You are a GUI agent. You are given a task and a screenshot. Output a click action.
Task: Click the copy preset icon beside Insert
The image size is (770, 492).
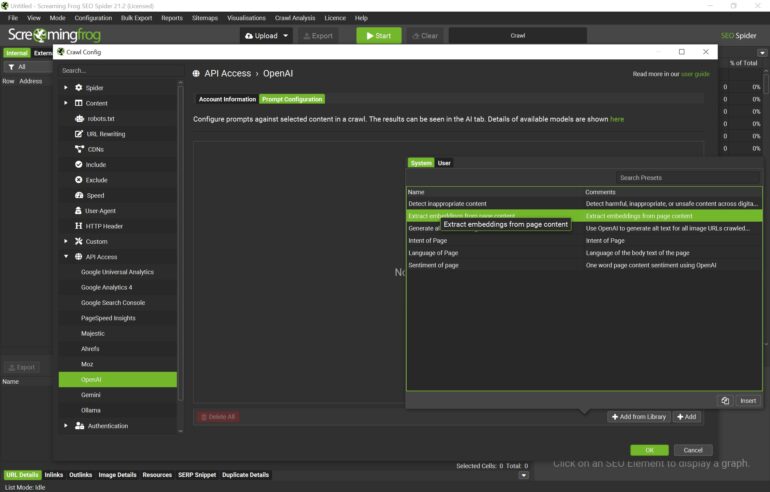coord(725,401)
